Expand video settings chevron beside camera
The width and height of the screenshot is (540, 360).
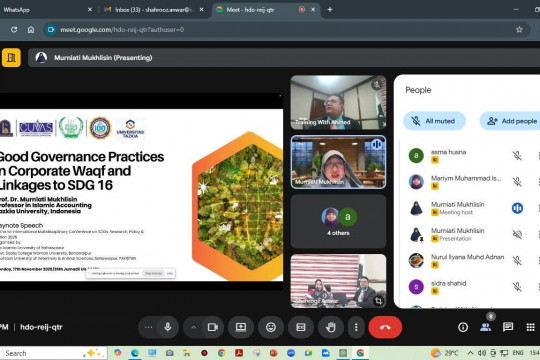click(194, 327)
